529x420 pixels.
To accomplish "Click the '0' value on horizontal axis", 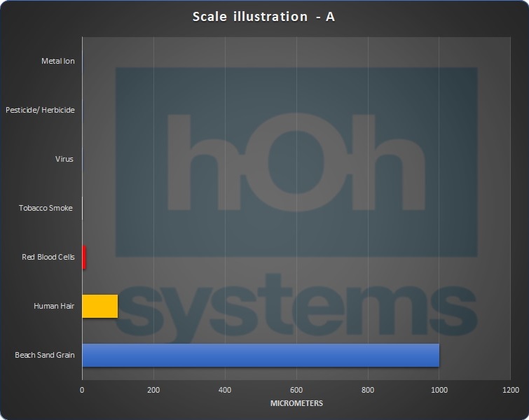I will pyautogui.click(x=82, y=390).
